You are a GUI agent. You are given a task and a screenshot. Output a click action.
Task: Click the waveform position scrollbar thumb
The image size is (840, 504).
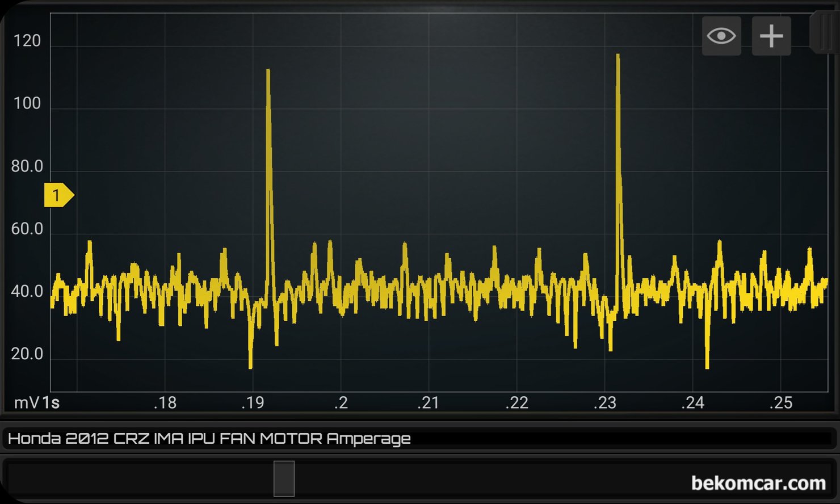click(x=284, y=478)
